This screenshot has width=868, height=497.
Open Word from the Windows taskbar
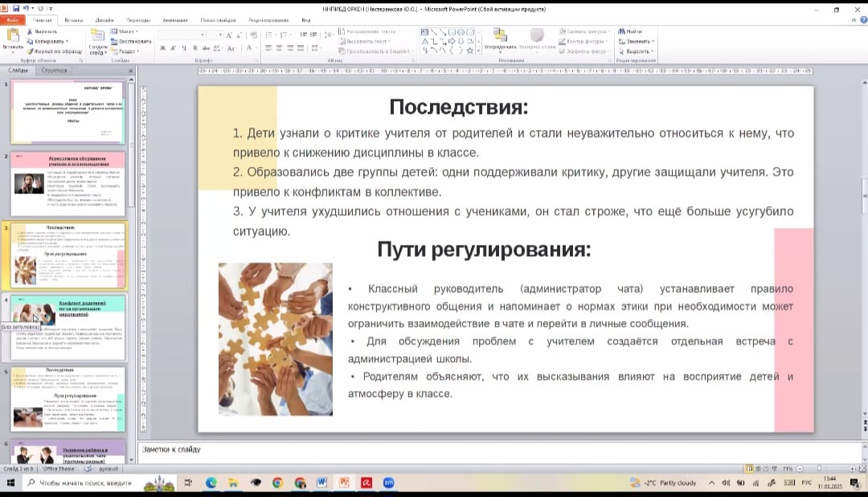tap(321, 483)
